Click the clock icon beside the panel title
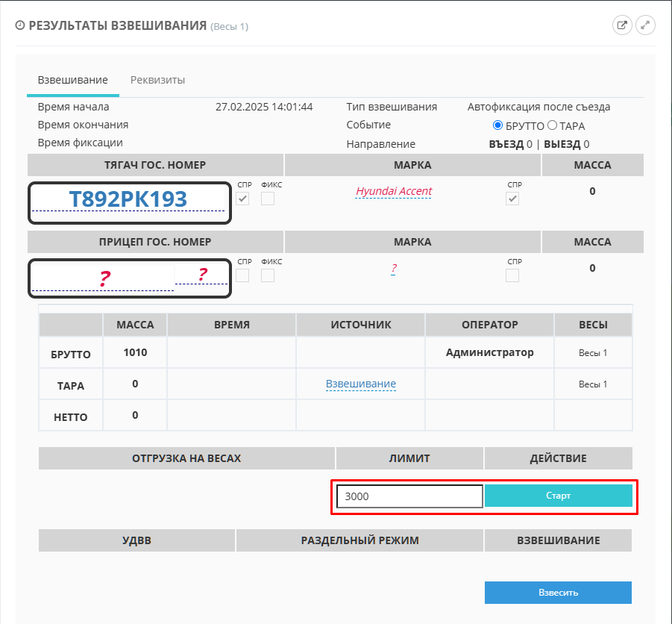Viewport: 672px width, 624px height. pyautogui.click(x=20, y=25)
